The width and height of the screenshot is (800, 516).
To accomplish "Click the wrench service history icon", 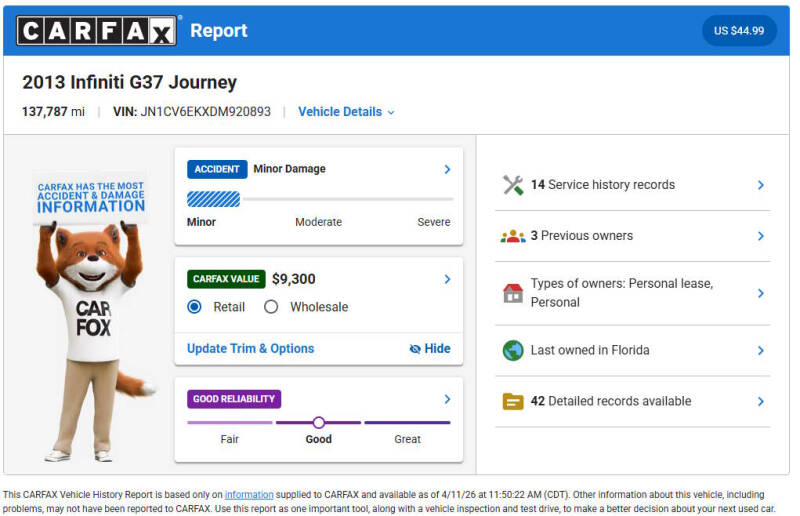I will coord(513,185).
